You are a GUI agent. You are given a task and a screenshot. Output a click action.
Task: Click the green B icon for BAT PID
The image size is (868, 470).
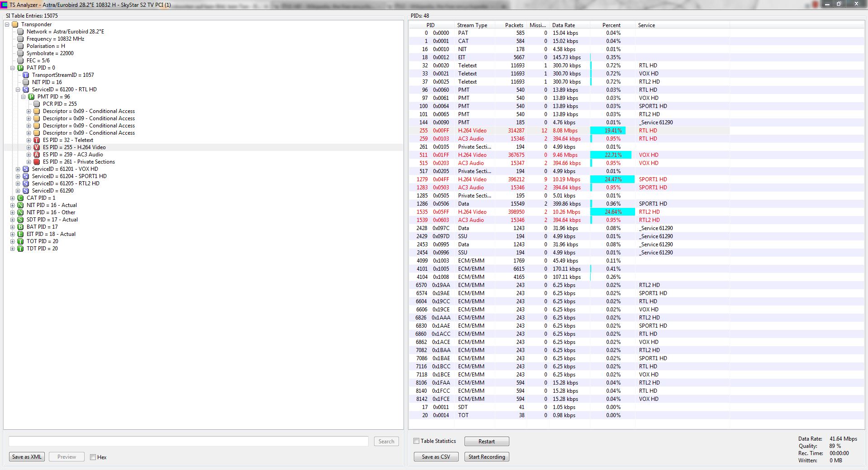pos(20,227)
